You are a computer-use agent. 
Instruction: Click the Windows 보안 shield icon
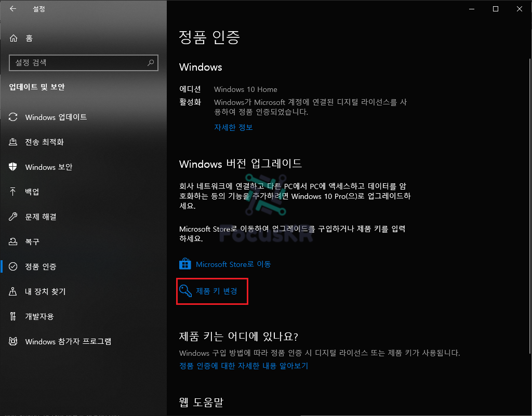[x=13, y=167]
